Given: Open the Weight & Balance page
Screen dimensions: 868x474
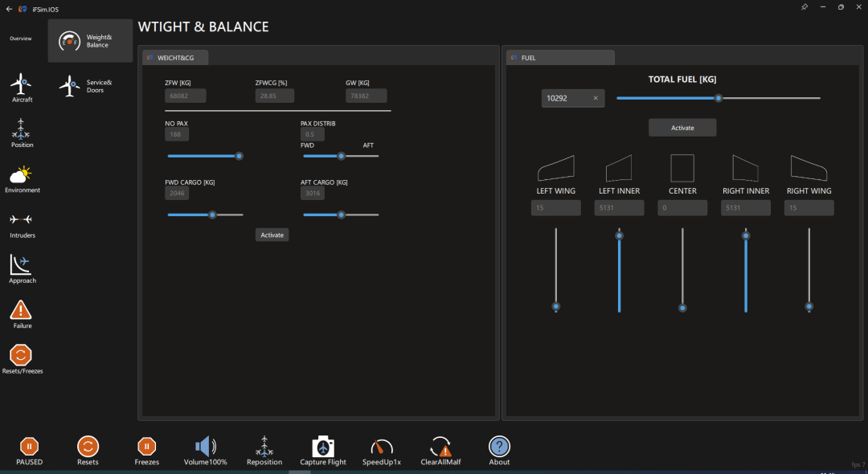Looking at the screenshot, I should [x=90, y=41].
